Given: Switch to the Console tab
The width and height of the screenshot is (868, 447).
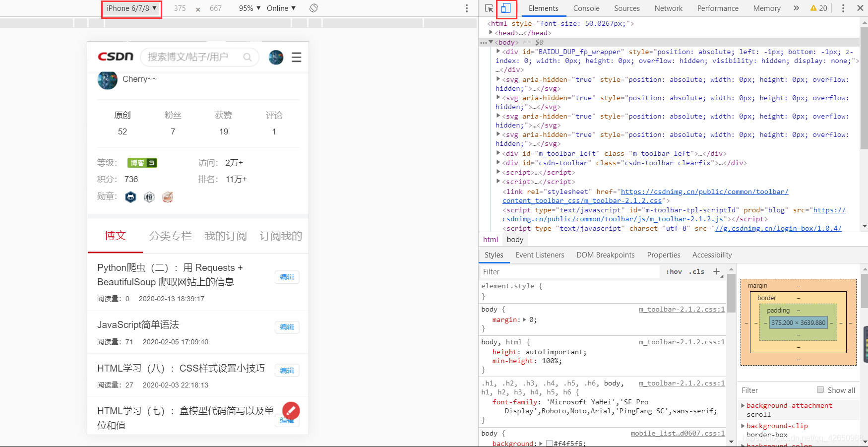Looking at the screenshot, I should pos(586,8).
